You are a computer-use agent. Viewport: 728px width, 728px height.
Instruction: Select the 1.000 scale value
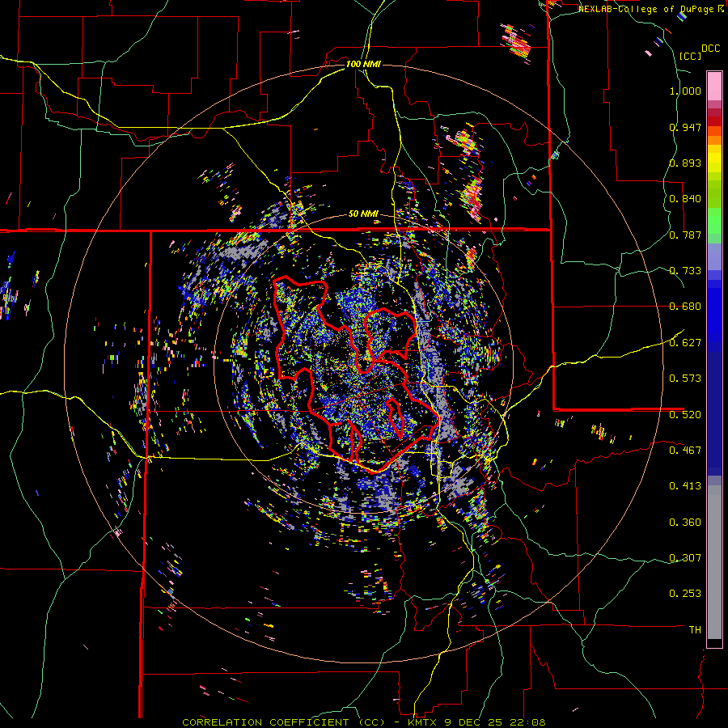(685, 91)
